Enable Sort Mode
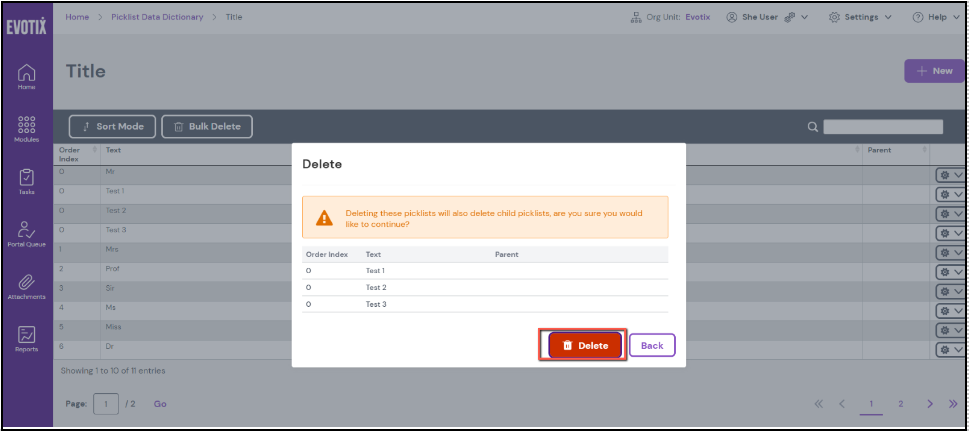This screenshot has height=433, width=969. pos(112,127)
